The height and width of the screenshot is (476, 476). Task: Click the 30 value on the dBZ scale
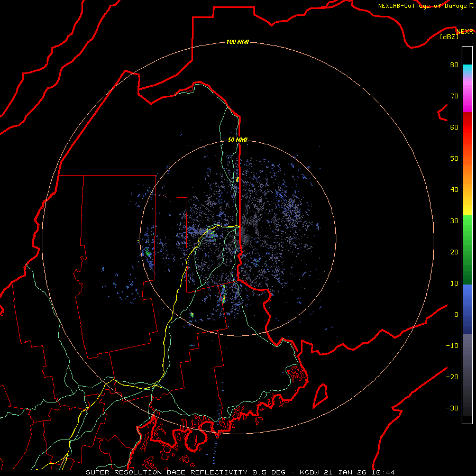coord(454,221)
